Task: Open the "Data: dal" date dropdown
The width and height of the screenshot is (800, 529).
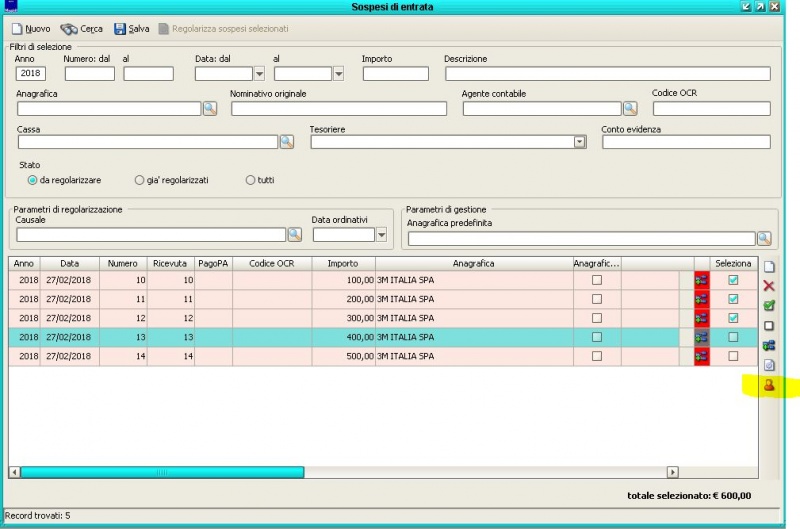Action: point(259,73)
